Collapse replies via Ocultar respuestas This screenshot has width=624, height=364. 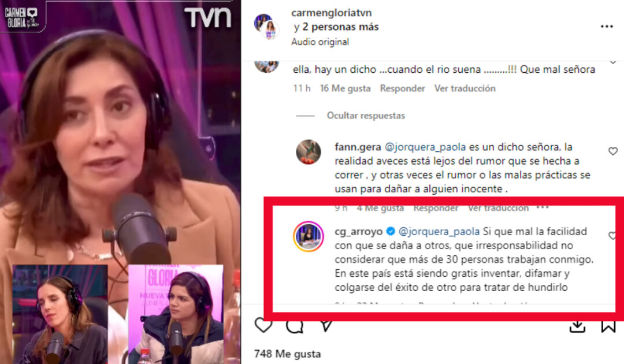pos(366,116)
